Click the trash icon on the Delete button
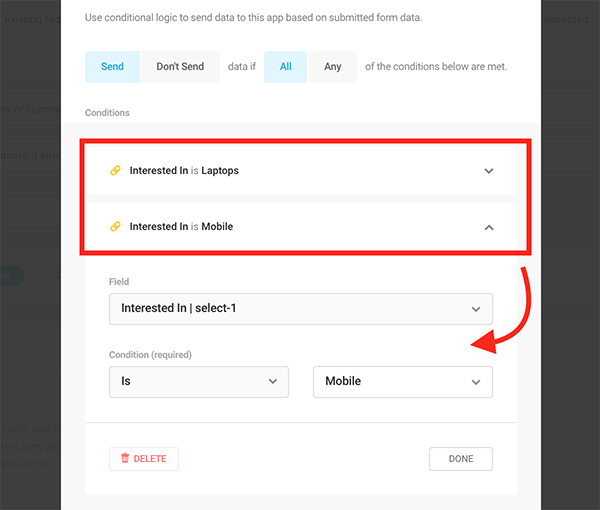600x510 pixels. (x=125, y=459)
